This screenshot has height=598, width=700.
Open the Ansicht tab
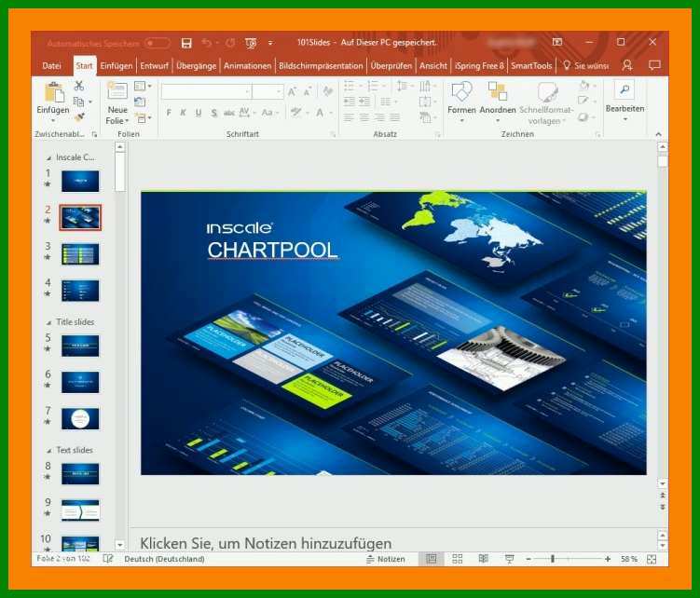pos(432,65)
